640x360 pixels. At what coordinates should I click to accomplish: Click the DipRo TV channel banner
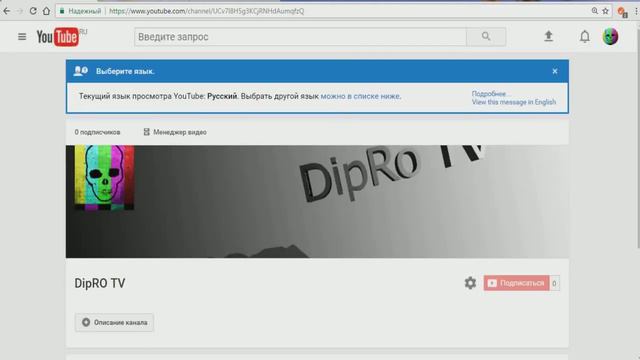(317, 202)
